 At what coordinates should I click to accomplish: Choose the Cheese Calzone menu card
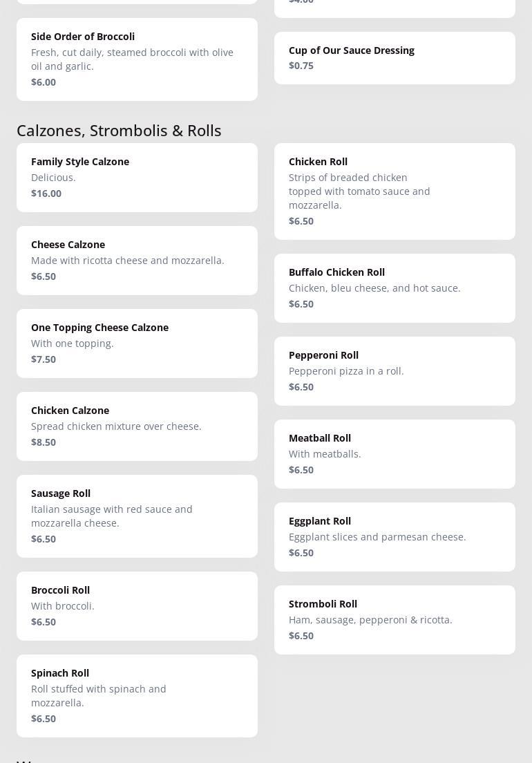coord(137,261)
